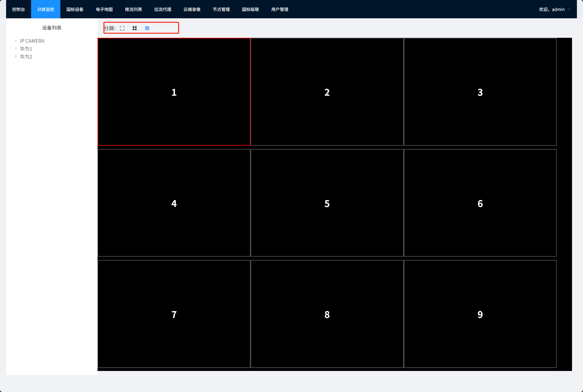Select video pane 5

click(x=327, y=203)
